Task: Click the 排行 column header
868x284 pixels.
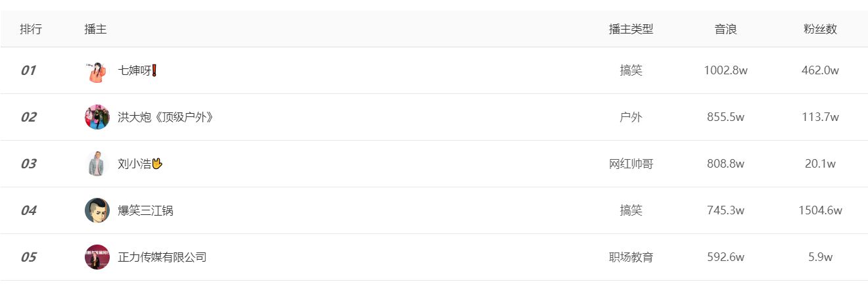Action: (31, 29)
